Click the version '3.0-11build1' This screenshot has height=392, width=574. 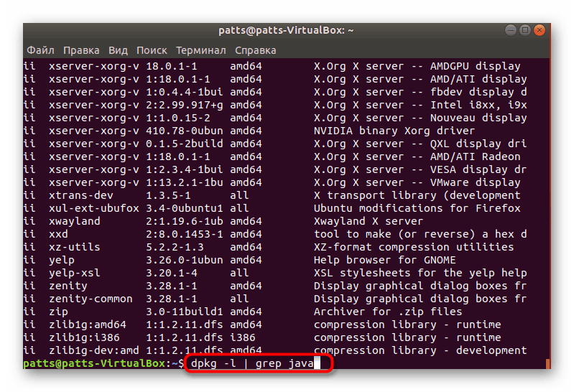[184, 312]
